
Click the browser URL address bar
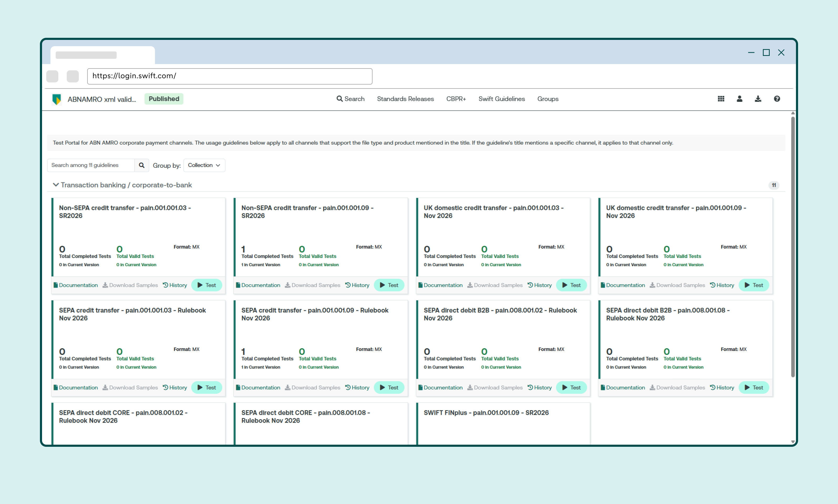[230, 76]
